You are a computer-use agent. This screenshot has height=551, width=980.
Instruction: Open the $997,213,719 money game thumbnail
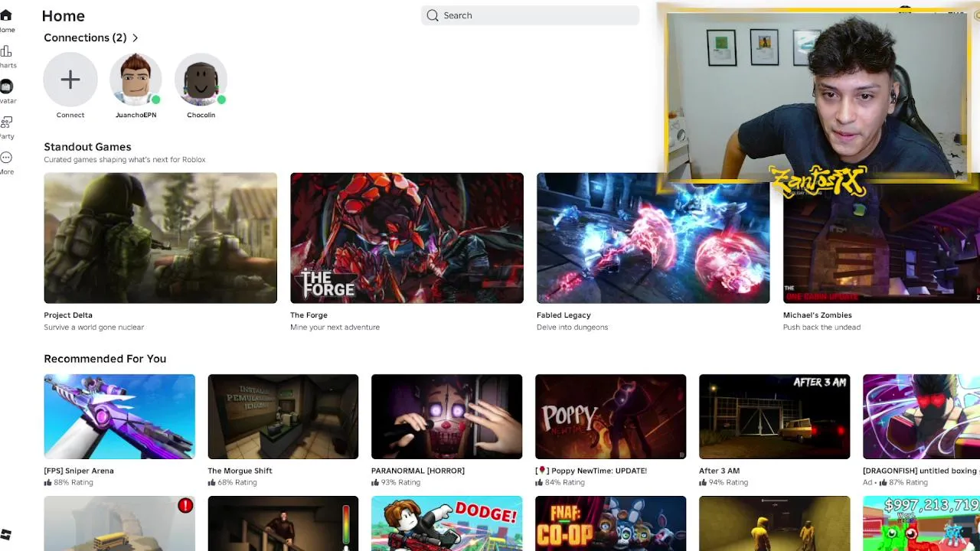point(921,523)
